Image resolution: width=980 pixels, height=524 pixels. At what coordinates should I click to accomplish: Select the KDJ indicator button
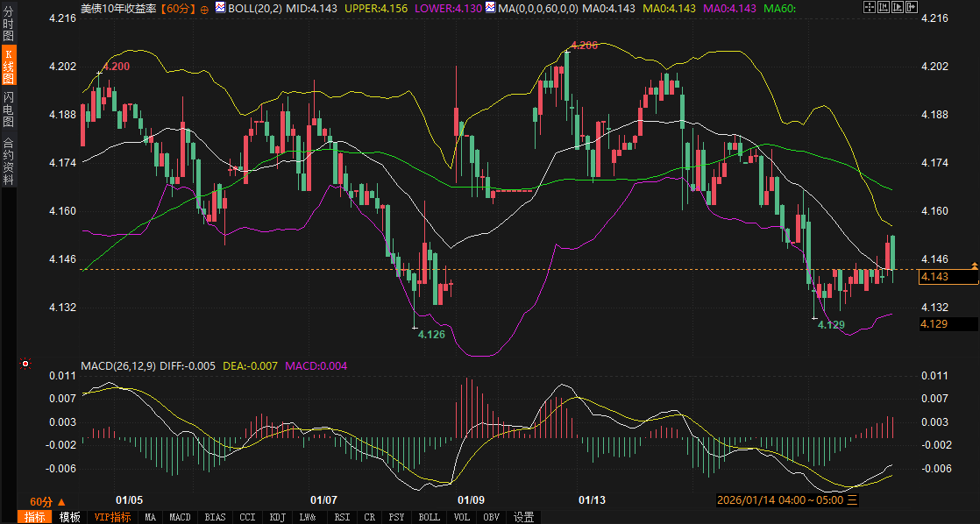point(278,517)
